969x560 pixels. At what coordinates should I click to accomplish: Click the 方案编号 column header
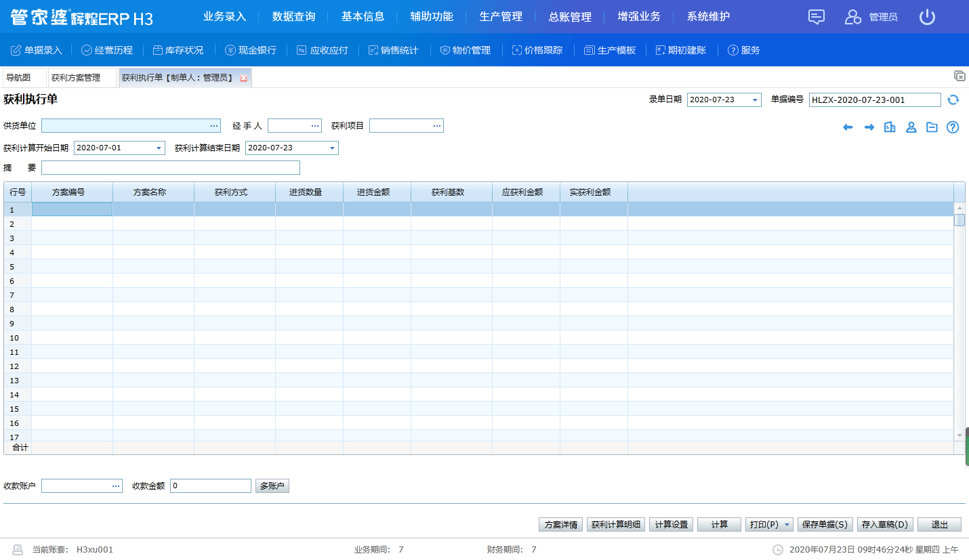click(x=72, y=192)
